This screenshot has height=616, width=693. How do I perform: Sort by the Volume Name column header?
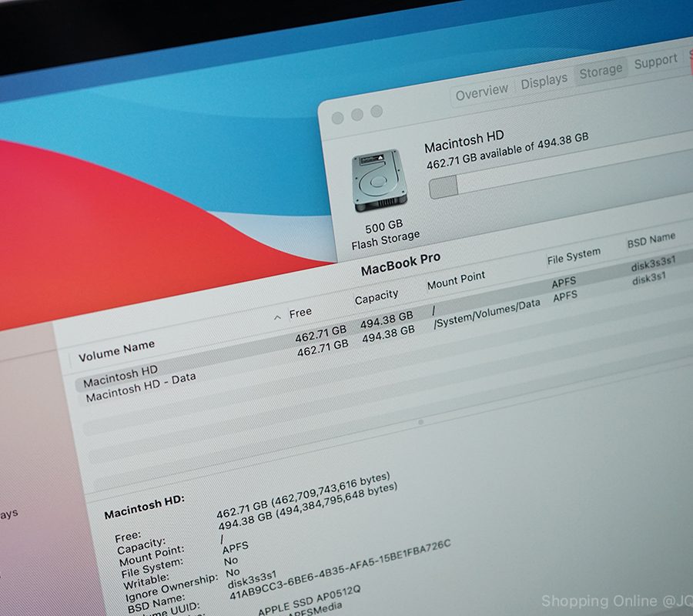click(x=117, y=351)
